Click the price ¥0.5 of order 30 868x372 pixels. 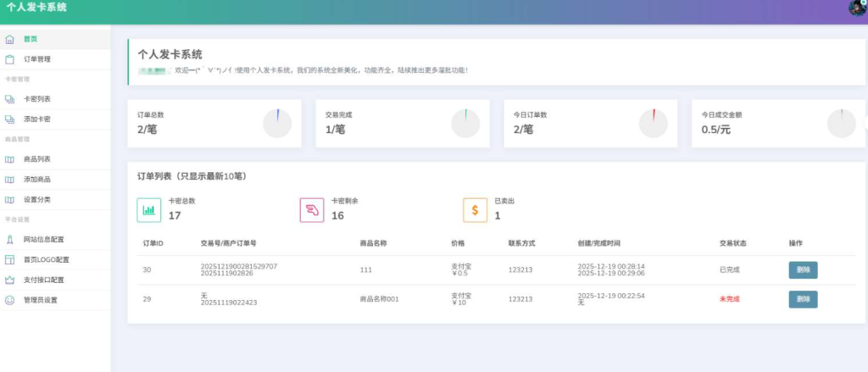459,274
